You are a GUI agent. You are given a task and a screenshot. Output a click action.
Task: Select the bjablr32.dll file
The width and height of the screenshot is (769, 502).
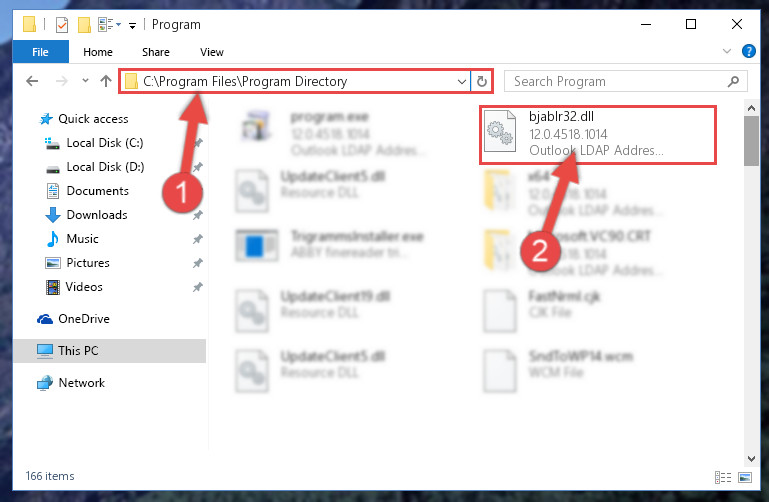598,135
